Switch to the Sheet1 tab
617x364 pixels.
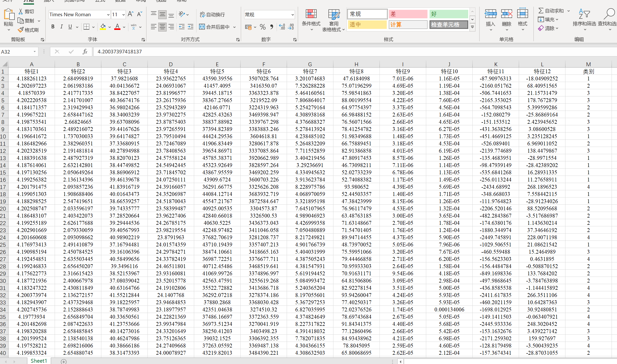(x=39, y=361)
